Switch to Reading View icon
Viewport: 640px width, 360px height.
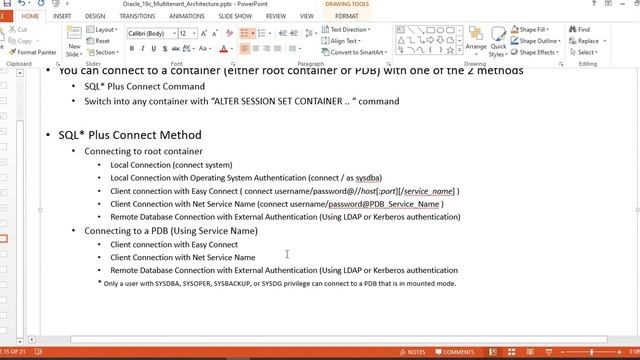(530, 352)
